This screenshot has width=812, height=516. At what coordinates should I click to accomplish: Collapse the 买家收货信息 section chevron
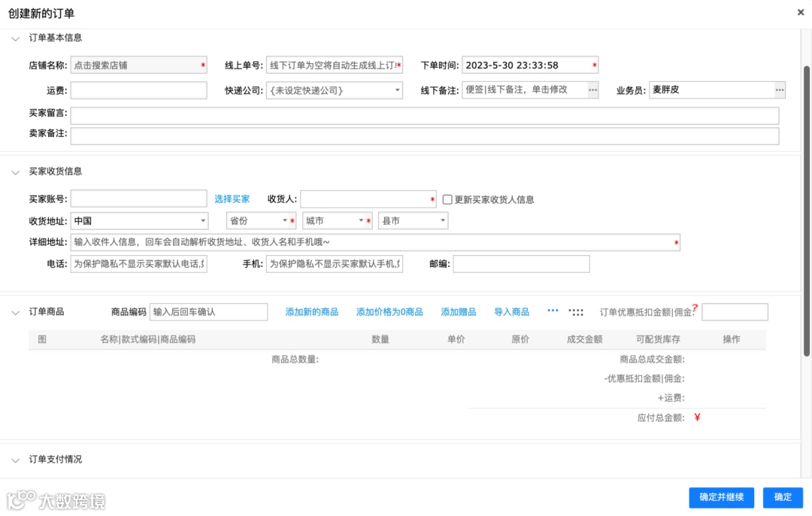(16, 171)
